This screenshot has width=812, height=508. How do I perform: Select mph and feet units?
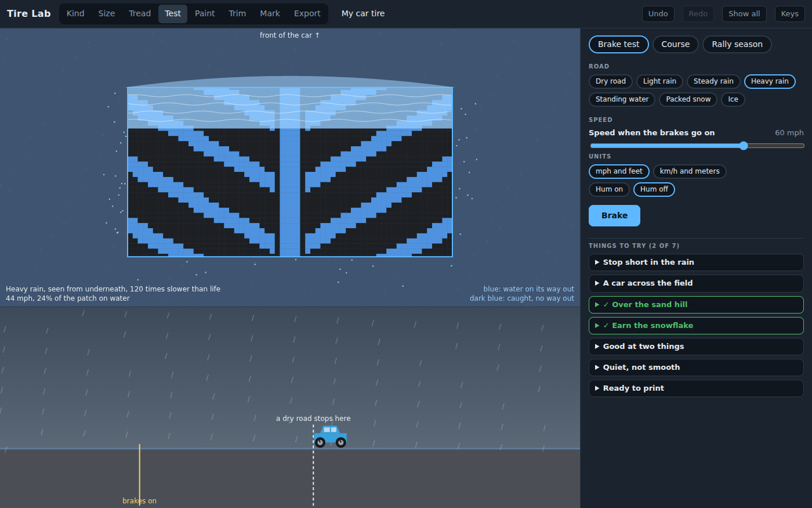pos(619,171)
